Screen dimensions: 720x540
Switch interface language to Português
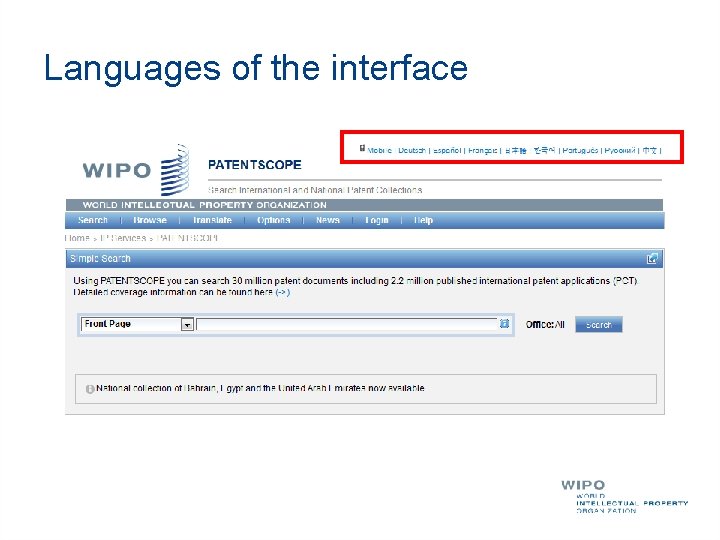(580, 150)
